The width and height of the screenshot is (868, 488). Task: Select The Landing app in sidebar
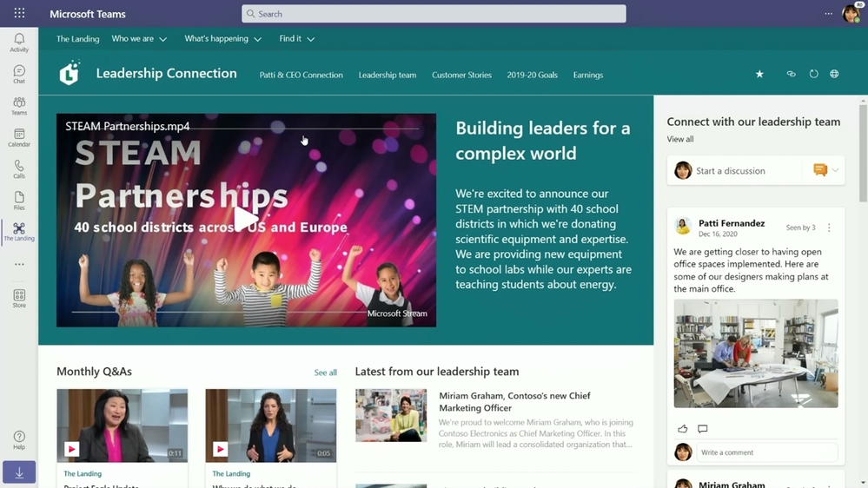coord(19,232)
